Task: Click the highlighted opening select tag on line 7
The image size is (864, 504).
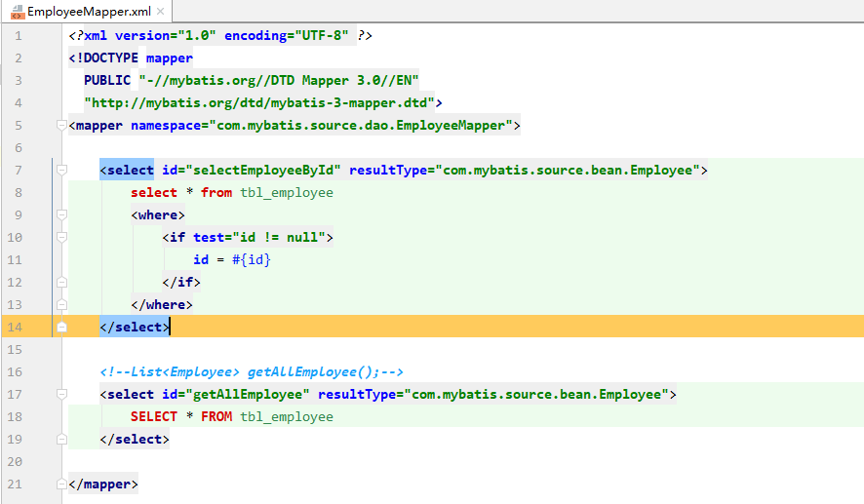Action: pos(127,171)
